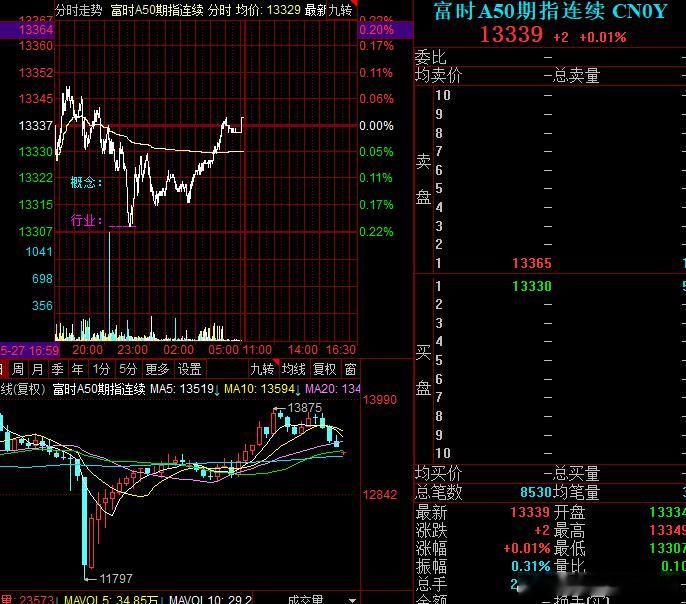Viewport: 686px width, 604px height.
Task: Click the 总笔数 value 8530
Action: coord(536,492)
